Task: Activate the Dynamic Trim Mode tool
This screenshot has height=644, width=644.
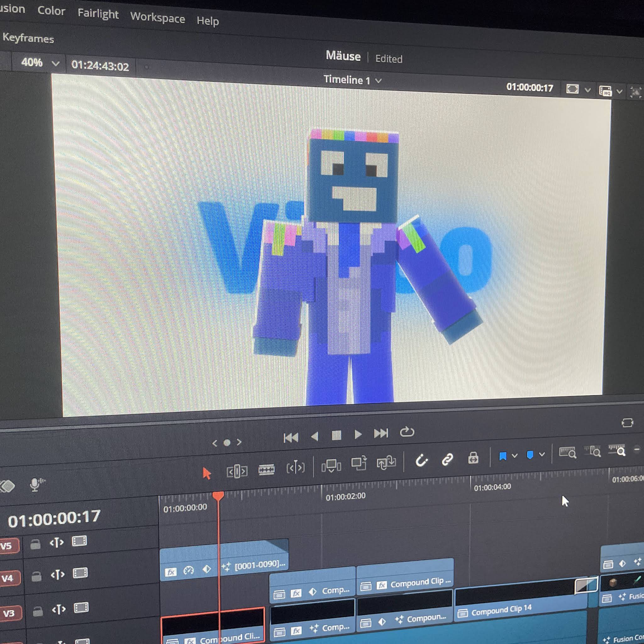Action: (x=296, y=468)
